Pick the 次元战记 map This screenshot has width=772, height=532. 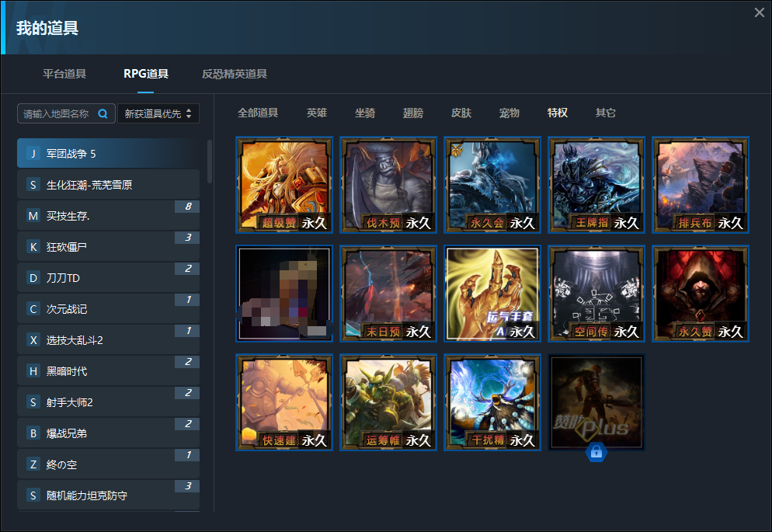point(108,308)
